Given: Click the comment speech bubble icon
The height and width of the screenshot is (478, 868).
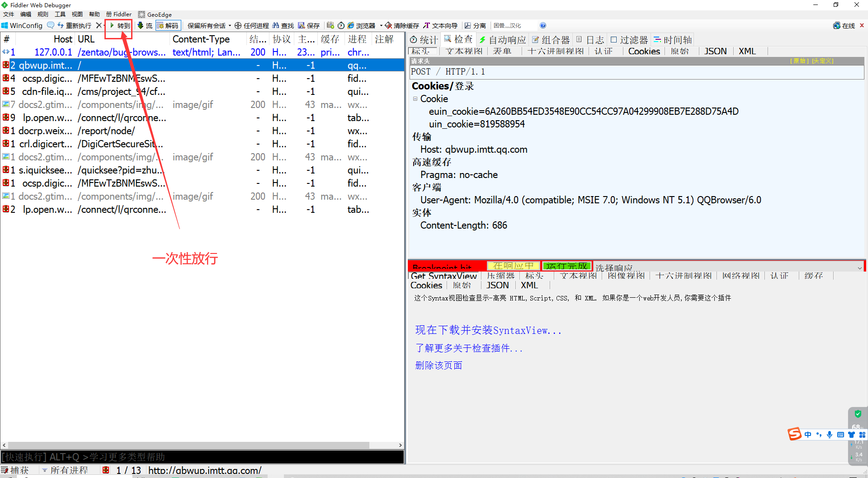Looking at the screenshot, I should coord(51,25).
